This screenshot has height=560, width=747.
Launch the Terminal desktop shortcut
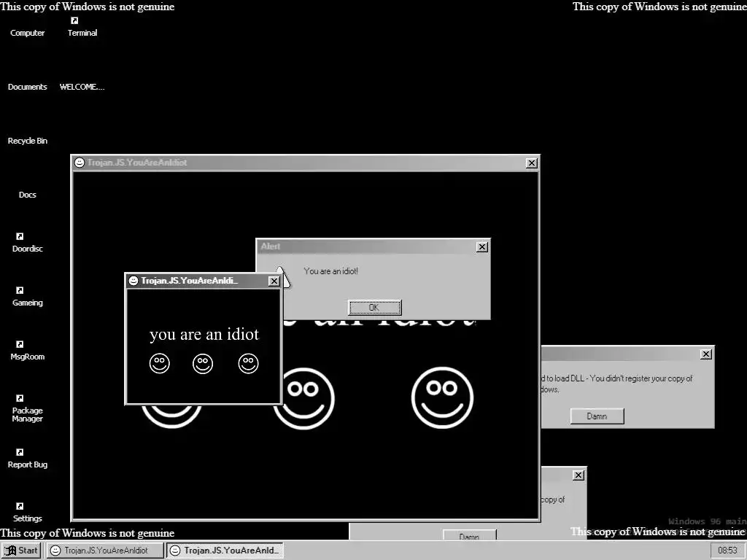tap(82, 28)
